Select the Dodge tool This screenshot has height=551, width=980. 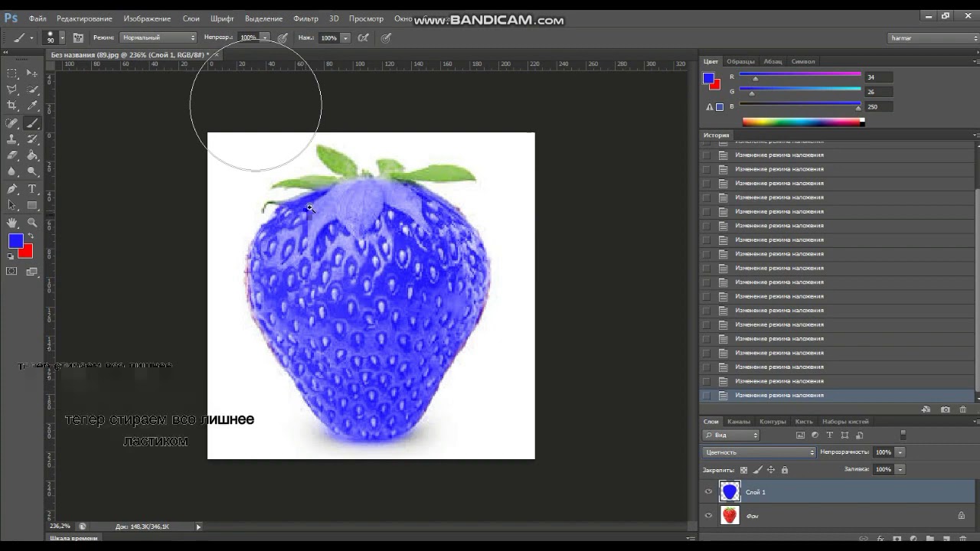click(32, 171)
